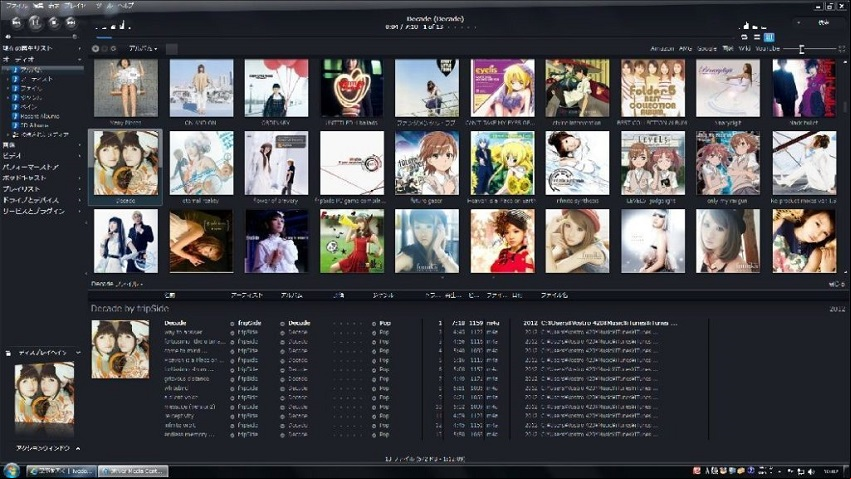The image size is (851, 479).
Task: Sort by the ジャンル column header
Action: click(383, 296)
